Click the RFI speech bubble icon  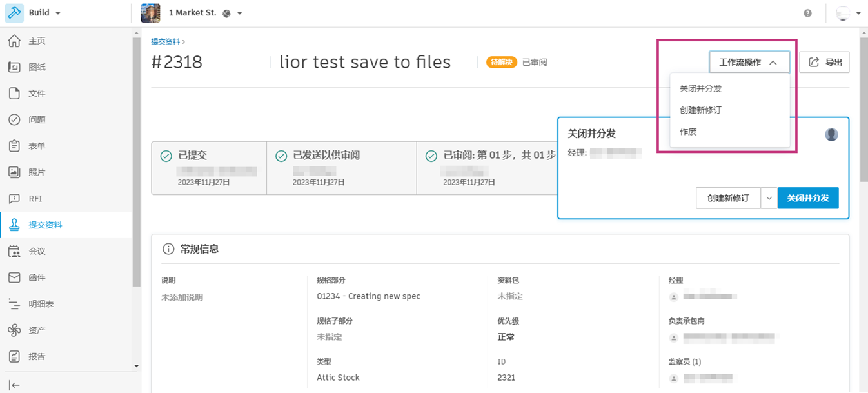click(x=14, y=199)
